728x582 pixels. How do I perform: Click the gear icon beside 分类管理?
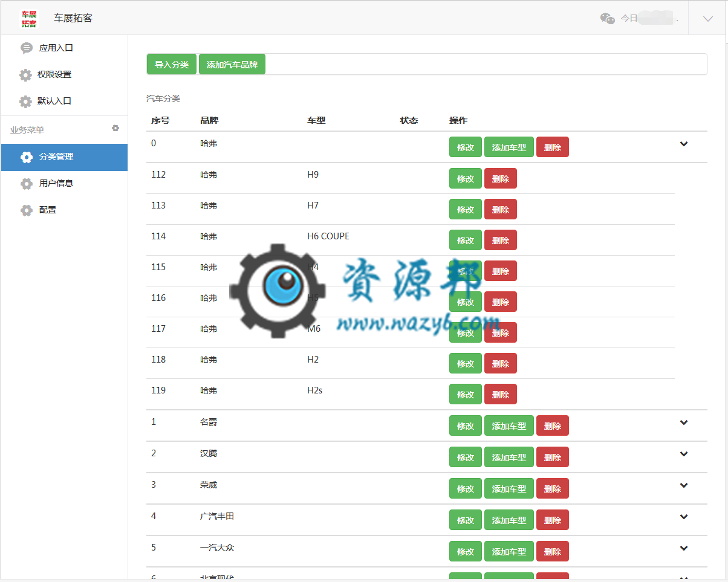pos(27,157)
